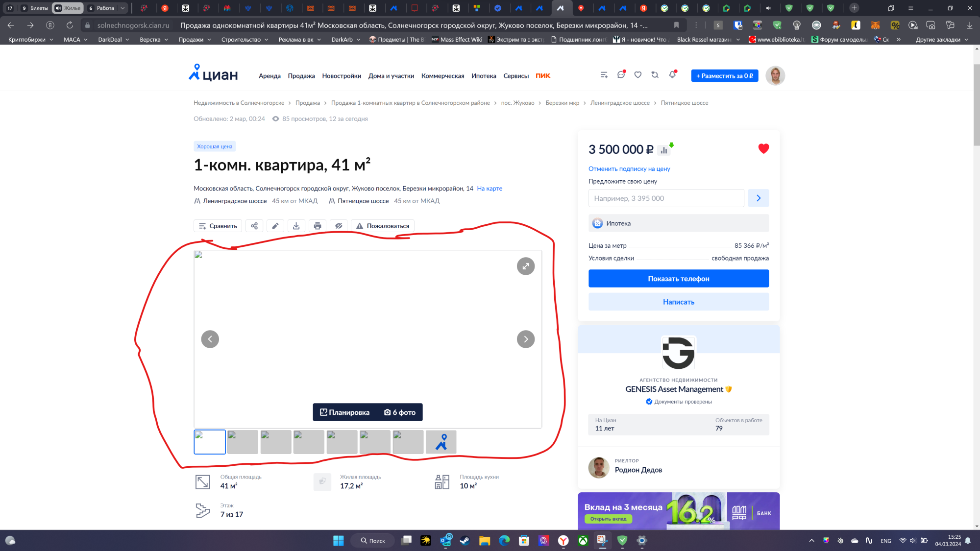Image resolution: width=980 pixels, height=551 pixels.
Task: Click the download listing icon
Action: pyautogui.click(x=296, y=226)
